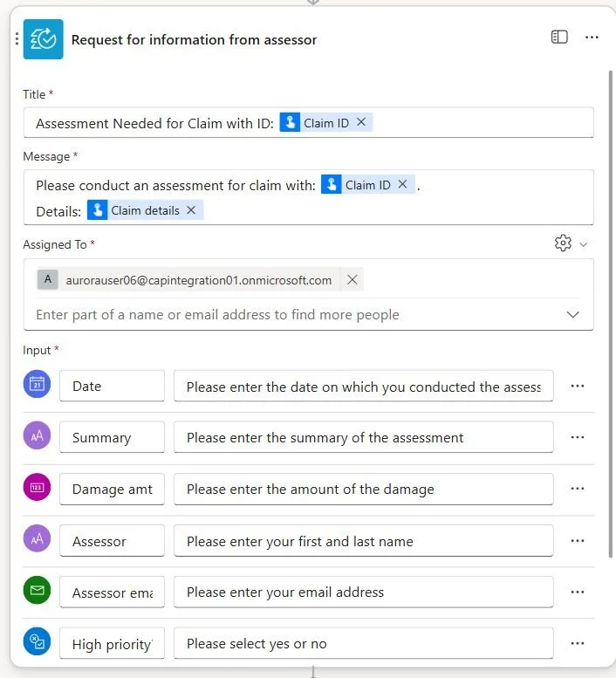
Task: Click the drag handle beside action title
Action: pos(17,39)
